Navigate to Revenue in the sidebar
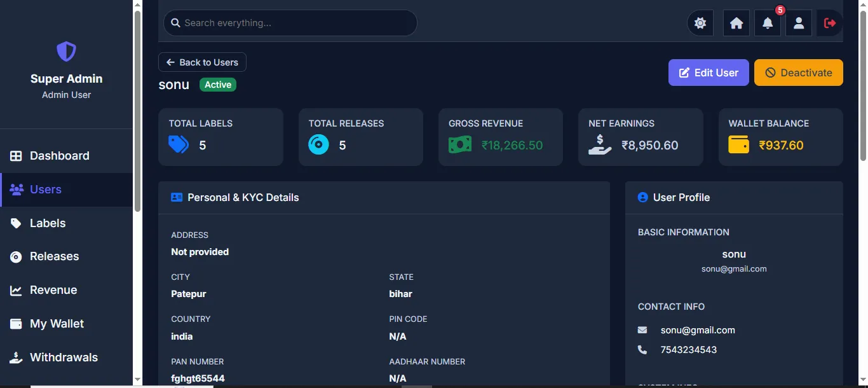 66,290
